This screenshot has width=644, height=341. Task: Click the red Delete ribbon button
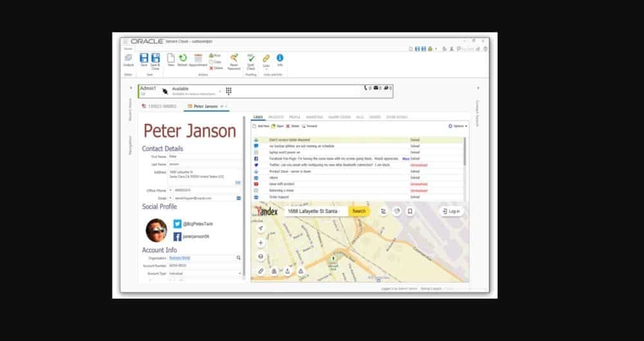tap(216, 68)
